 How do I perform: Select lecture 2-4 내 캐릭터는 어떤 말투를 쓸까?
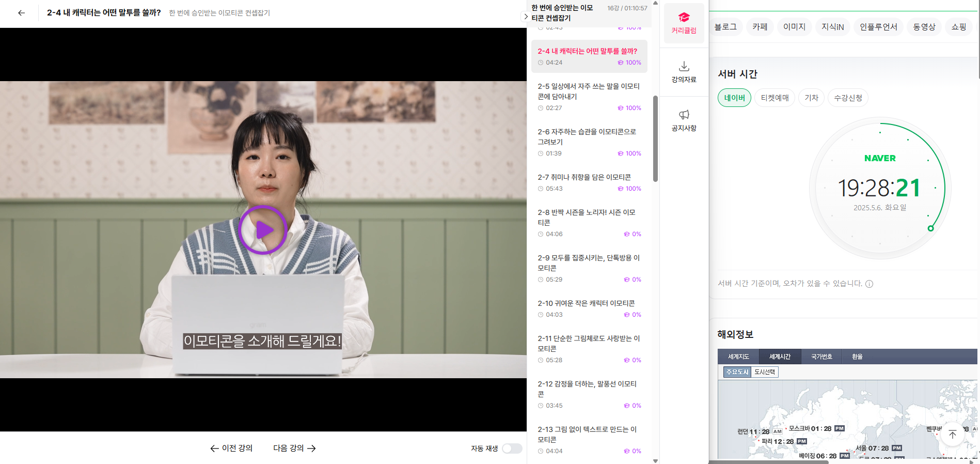[589, 56]
